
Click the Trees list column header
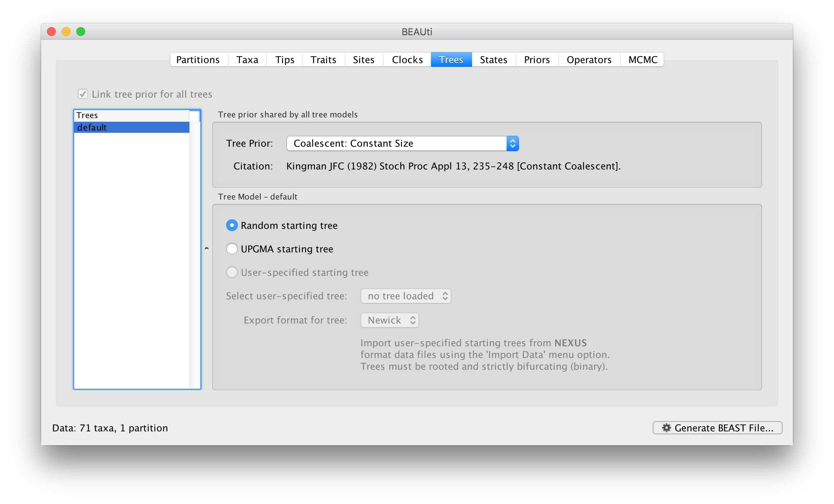coord(131,115)
